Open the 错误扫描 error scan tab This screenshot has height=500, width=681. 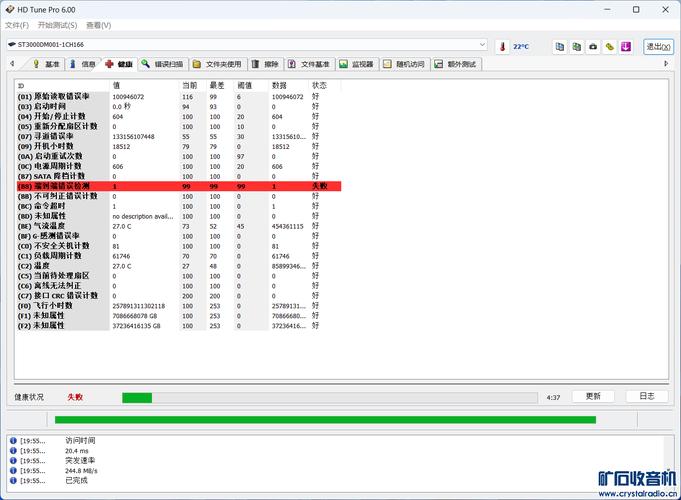pyautogui.click(x=163, y=64)
